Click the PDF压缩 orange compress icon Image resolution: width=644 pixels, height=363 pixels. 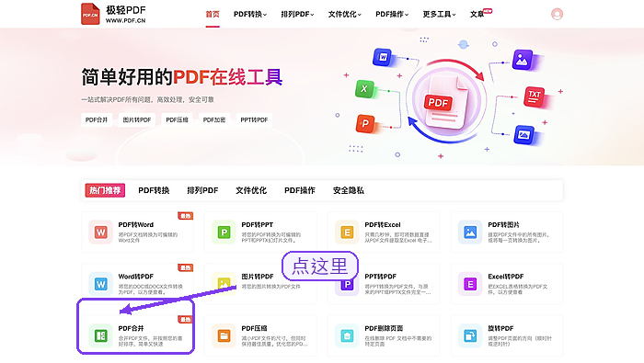(224, 335)
